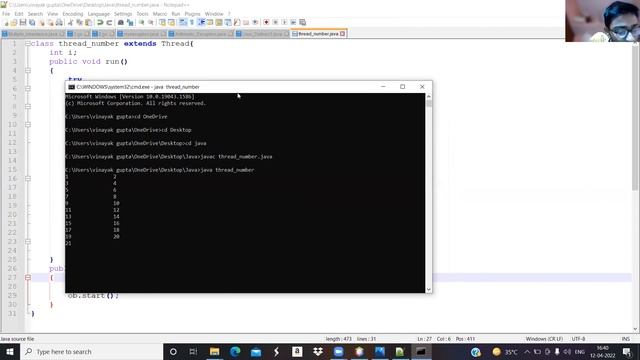Viewport: 640px width, 360px height.
Task: Open Find with the binoculars icon
Action: 121,22
